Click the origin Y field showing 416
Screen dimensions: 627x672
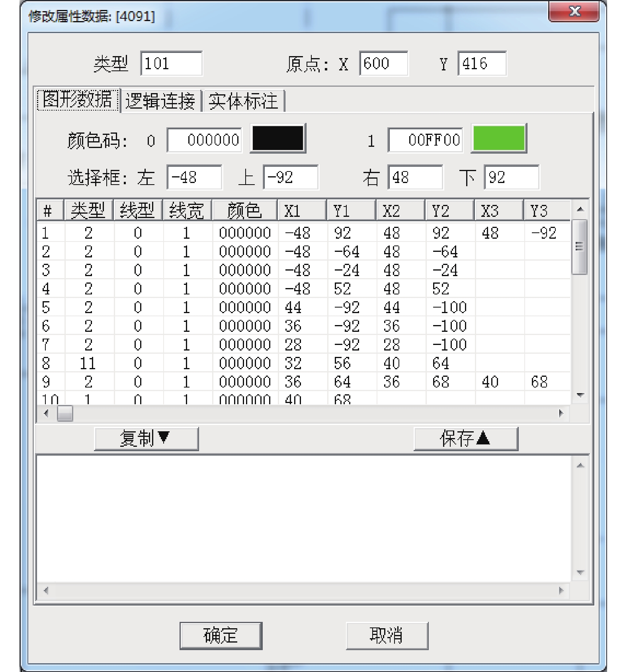coord(482,64)
